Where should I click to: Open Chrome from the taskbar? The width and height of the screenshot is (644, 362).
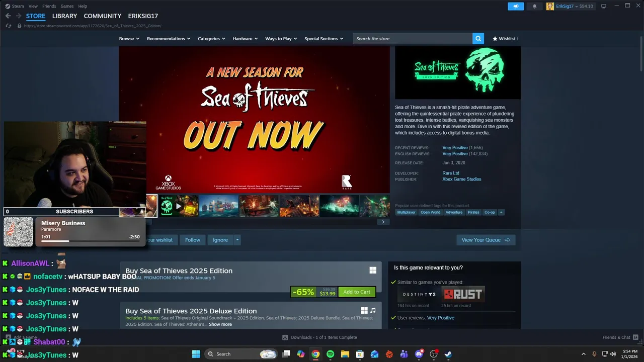(x=315, y=354)
